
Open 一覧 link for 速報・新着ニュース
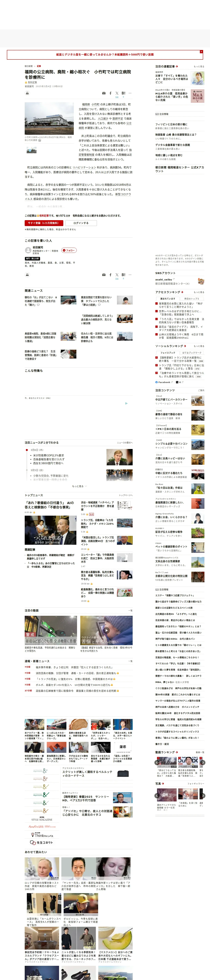(x=130, y=661)
